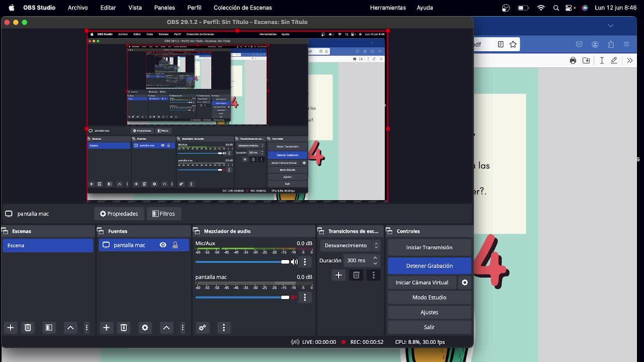Open source properties gear in Fuentes toolbar
This screenshot has height=362, width=644.
coord(145,327)
